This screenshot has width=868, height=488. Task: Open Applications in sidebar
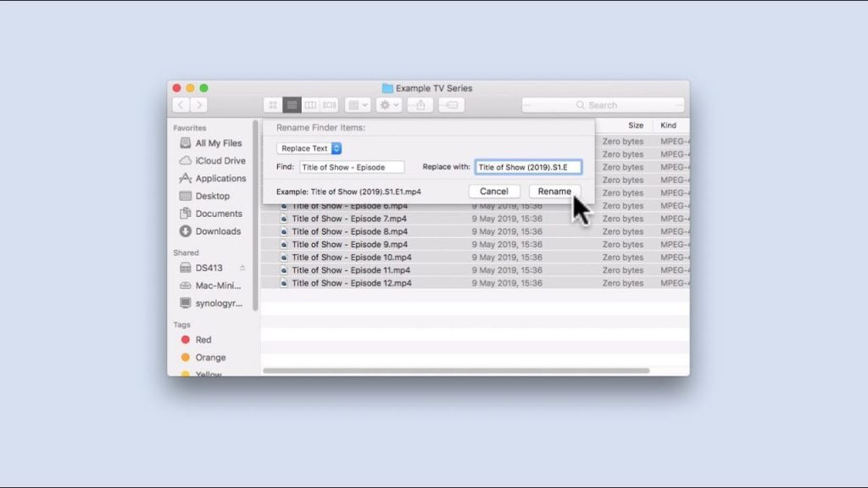[213, 178]
